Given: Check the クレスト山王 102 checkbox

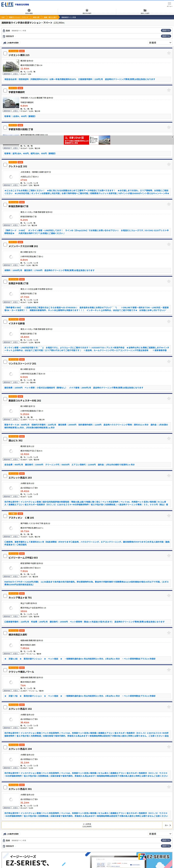Looking at the screenshot, I should [x=5, y=164].
